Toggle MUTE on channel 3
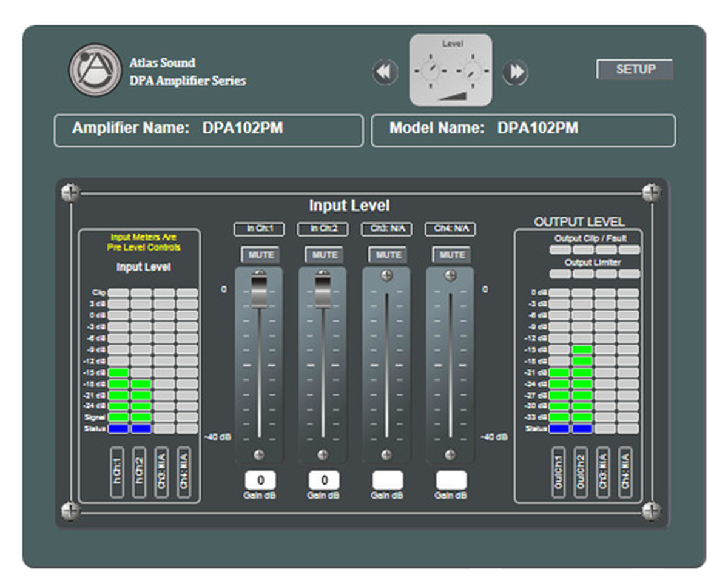 pyautogui.click(x=388, y=255)
